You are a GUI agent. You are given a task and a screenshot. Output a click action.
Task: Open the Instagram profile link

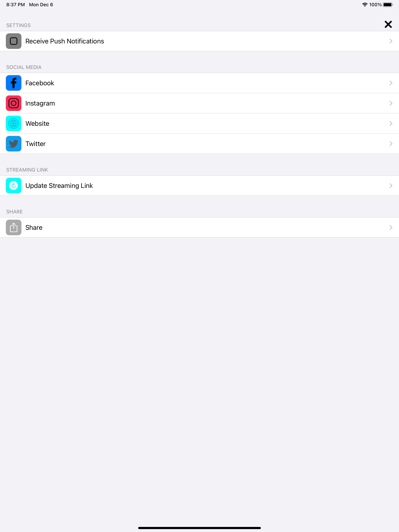coord(199,103)
